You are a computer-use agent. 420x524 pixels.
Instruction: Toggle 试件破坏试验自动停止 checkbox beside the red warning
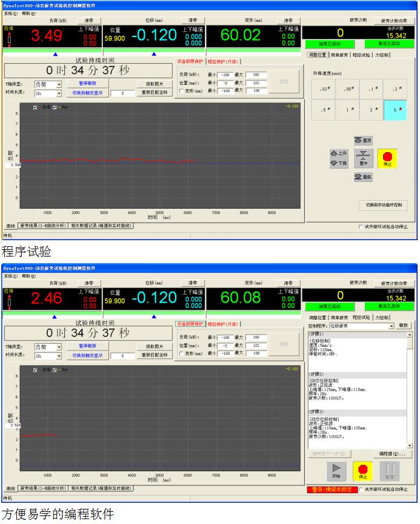(361, 489)
